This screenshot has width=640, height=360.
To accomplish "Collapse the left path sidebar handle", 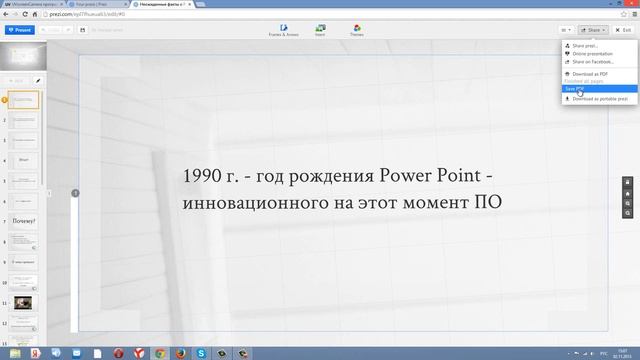I will (x=49, y=193).
